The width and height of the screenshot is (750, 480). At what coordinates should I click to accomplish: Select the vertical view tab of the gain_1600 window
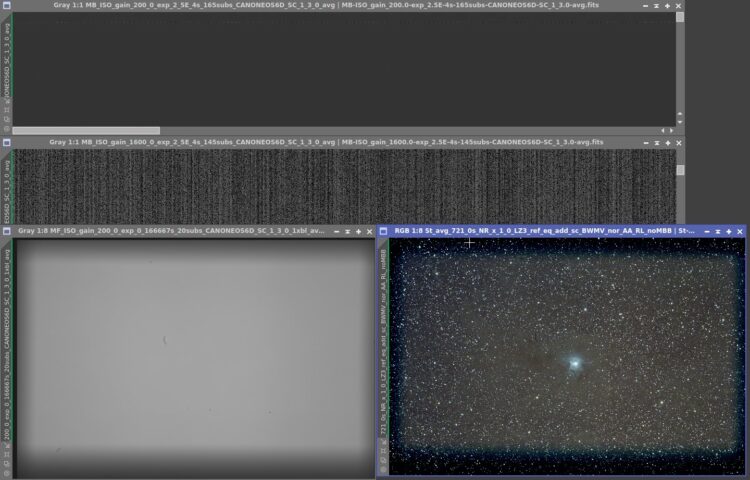(7, 185)
